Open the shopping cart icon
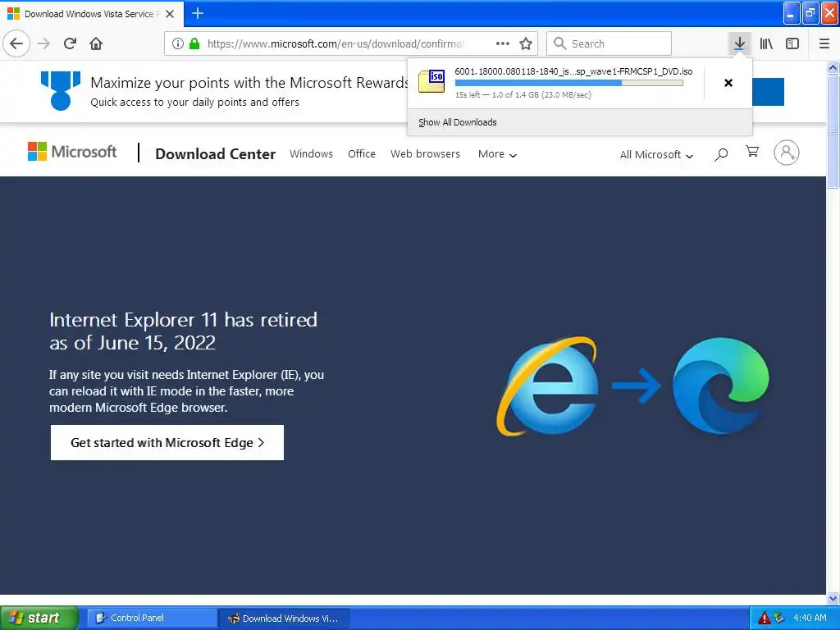This screenshot has width=840, height=630. point(752,152)
